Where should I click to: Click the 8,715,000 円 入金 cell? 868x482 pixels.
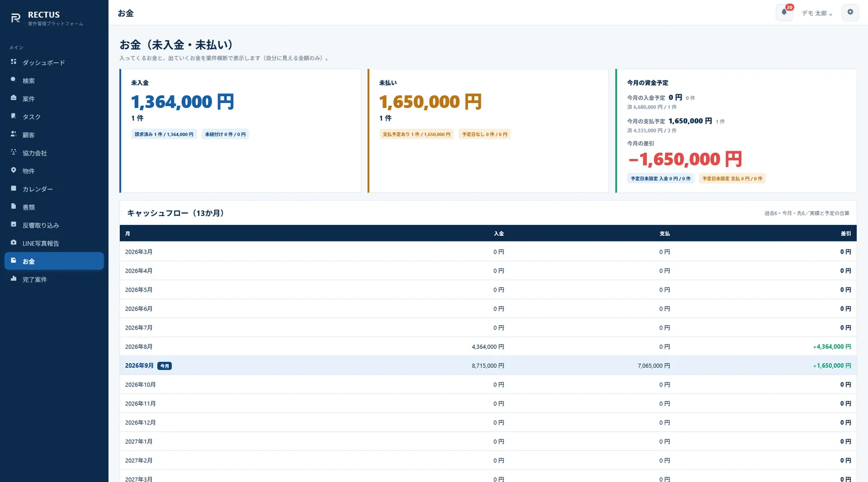coord(488,365)
